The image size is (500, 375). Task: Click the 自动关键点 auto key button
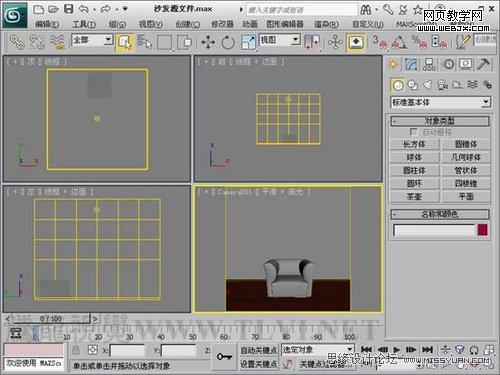coord(259,350)
